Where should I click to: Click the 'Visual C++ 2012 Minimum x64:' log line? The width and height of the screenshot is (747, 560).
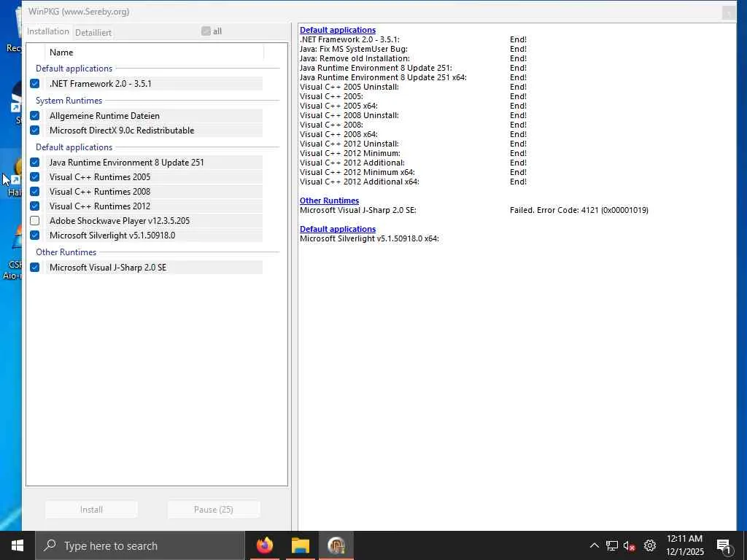click(357, 172)
